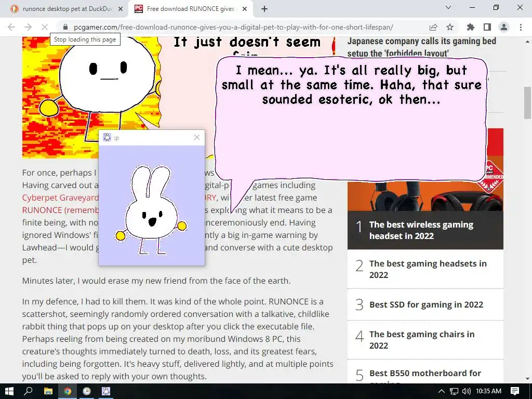Image resolution: width=532 pixels, height=399 pixels.
Task: Open the 10:35 AM clock flyout
Action: (488, 391)
